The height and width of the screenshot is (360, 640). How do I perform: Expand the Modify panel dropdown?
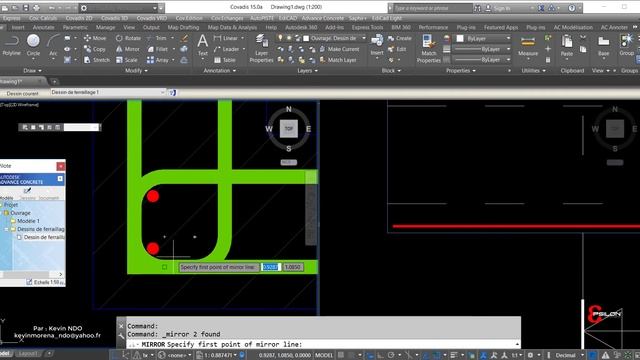point(136,71)
